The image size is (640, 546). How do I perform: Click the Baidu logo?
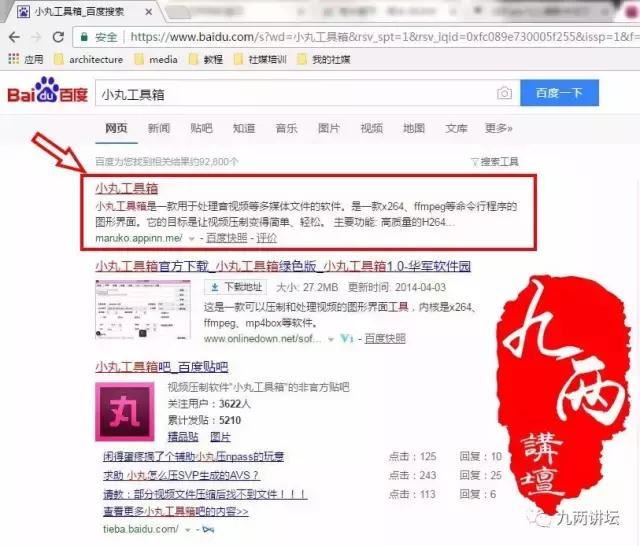[x=47, y=90]
